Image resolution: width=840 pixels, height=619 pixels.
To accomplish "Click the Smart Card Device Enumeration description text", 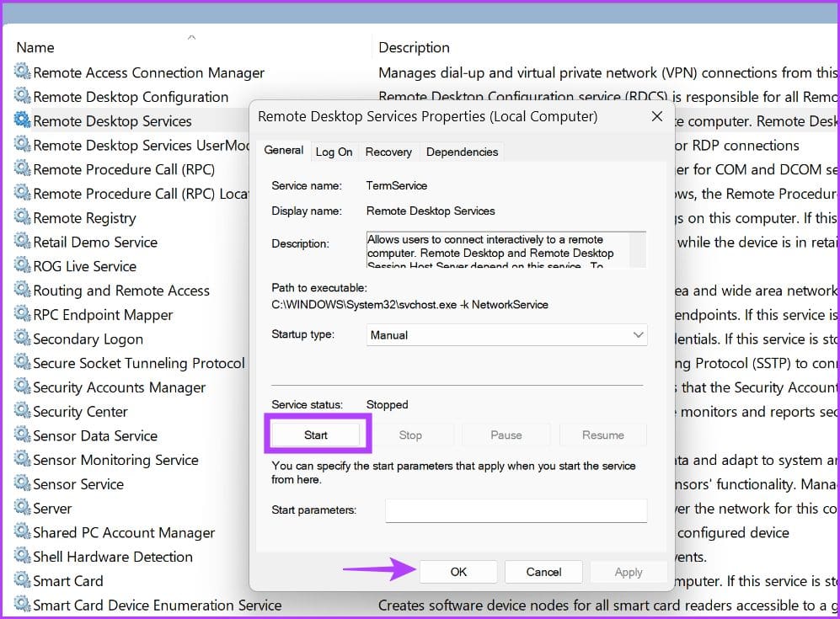I will pyautogui.click(x=608, y=605).
